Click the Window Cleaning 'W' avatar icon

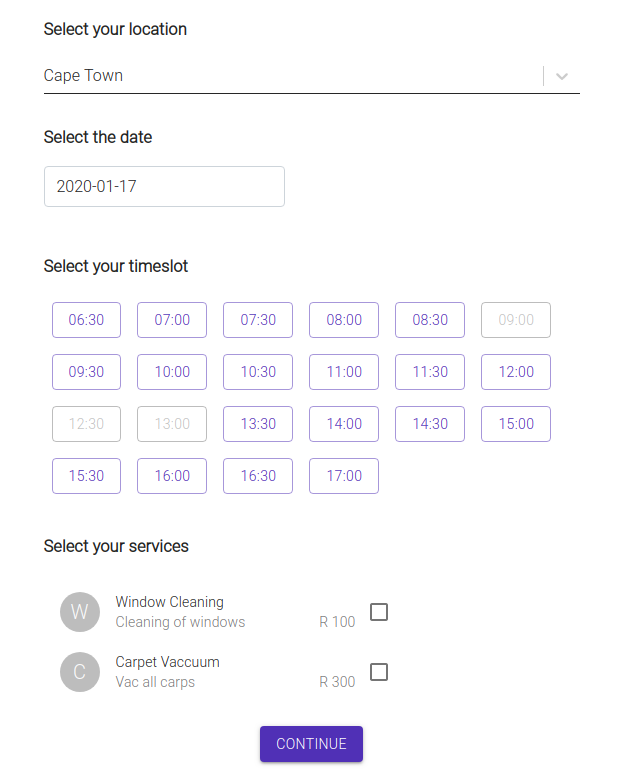[x=80, y=612]
